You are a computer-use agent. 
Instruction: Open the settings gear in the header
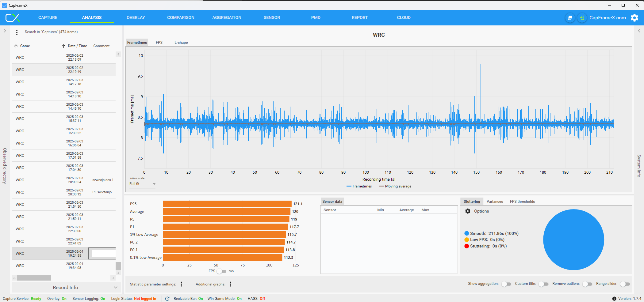point(634,18)
